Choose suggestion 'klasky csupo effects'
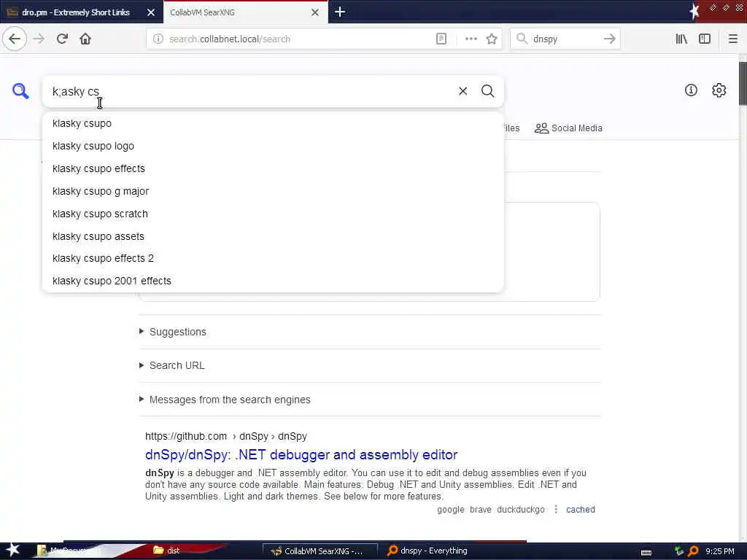The image size is (747, 560). (273, 168)
